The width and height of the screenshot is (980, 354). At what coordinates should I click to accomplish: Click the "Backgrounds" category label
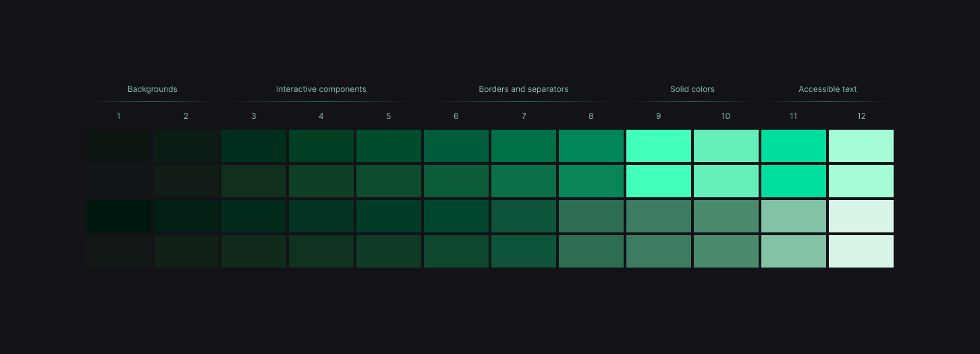[x=153, y=89]
